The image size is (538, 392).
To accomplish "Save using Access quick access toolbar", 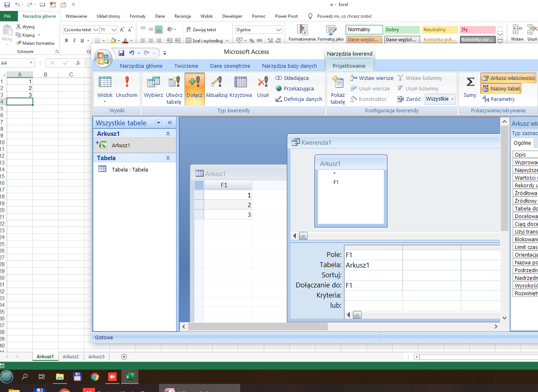I will click(121, 53).
